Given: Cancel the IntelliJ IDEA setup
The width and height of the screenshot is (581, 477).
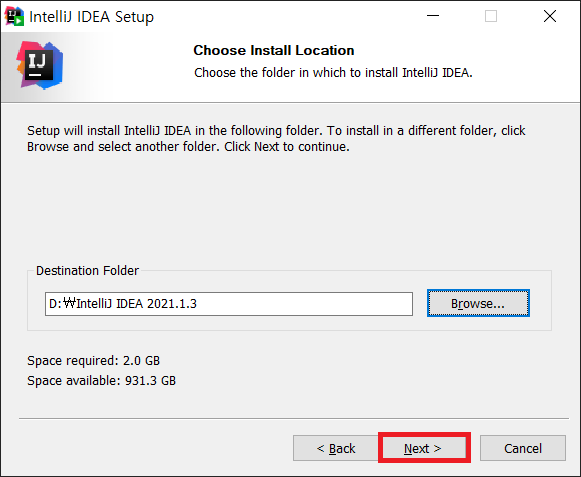Looking at the screenshot, I should pyautogui.click(x=522, y=448).
